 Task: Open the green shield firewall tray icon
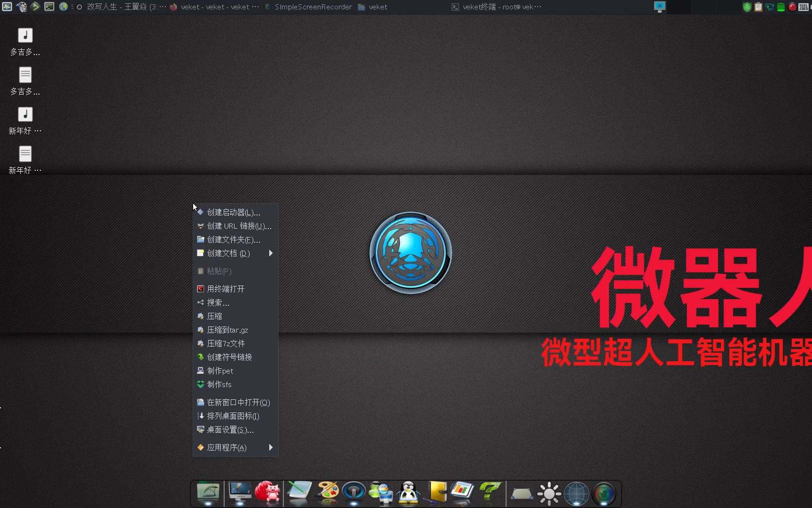[747, 7]
